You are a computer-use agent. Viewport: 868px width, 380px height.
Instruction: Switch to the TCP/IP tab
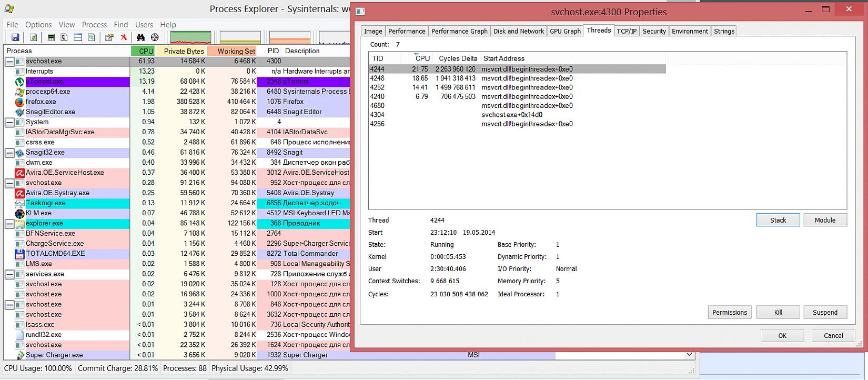(x=626, y=31)
